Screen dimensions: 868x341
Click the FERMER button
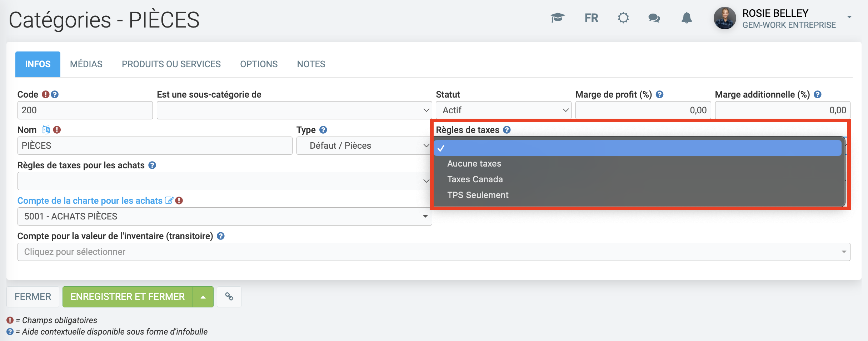(33, 297)
